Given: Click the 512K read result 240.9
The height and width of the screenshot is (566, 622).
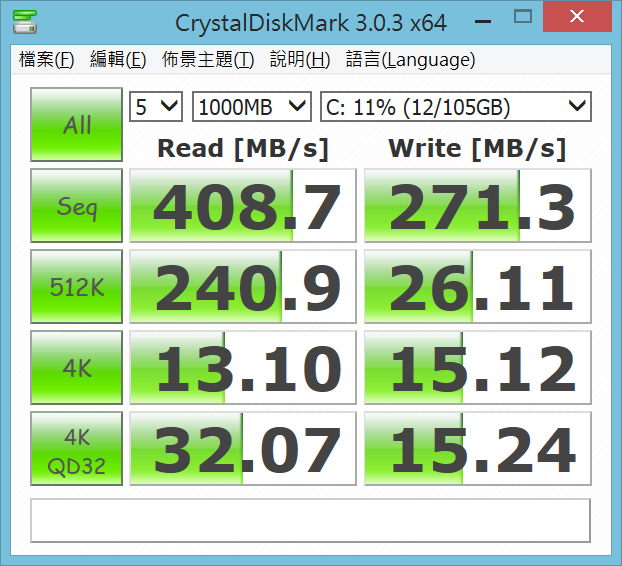Looking at the screenshot, I should (x=243, y=286).
